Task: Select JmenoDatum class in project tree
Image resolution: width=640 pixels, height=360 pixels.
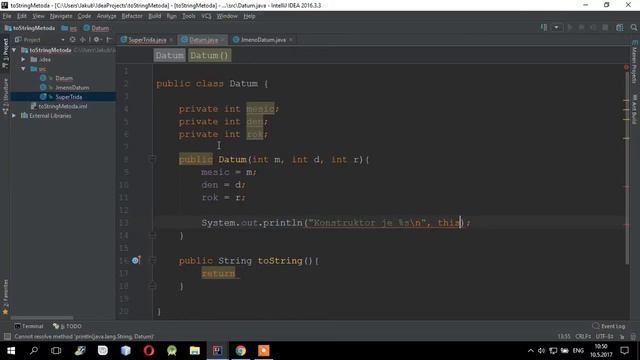Action: coord(72,88)
